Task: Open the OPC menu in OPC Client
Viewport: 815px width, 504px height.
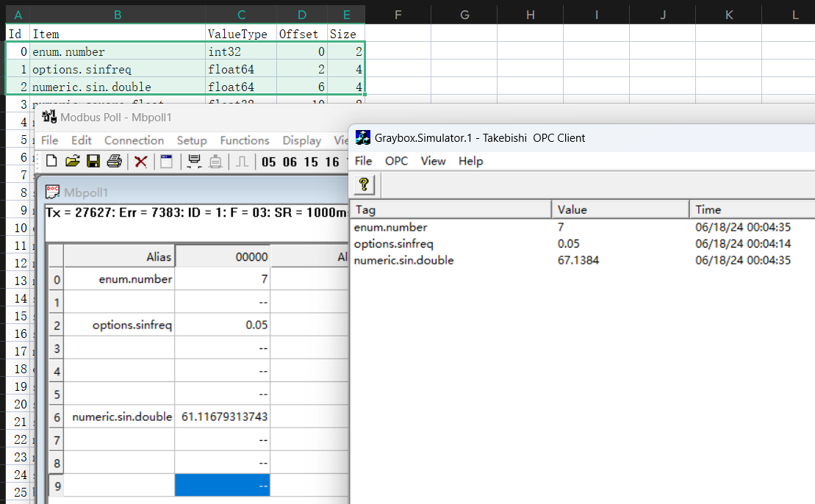Action: click(x=396, y=161)
